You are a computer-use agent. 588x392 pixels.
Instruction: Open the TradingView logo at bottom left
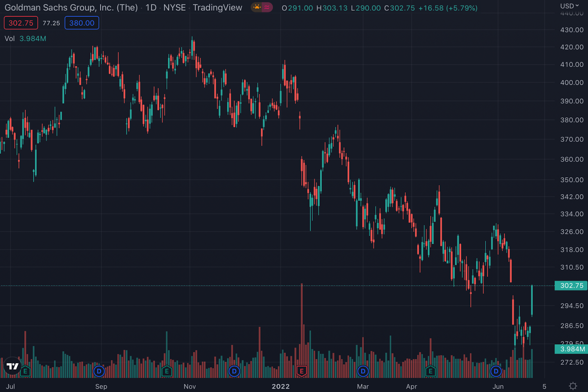12,366
